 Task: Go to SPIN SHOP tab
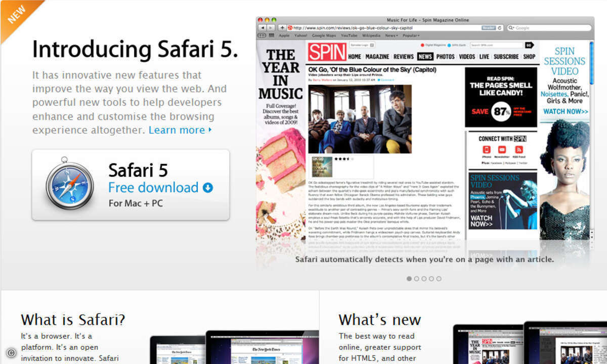(529, 57)
